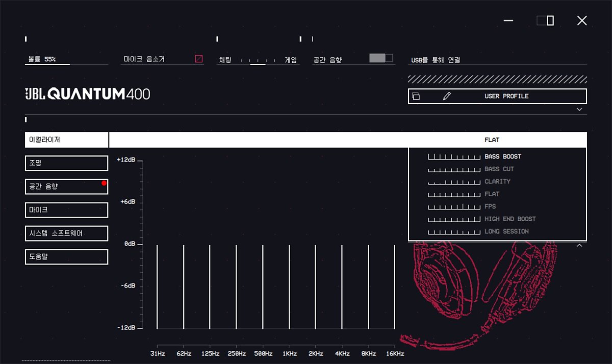Click the 250Hz equalizer band
612x364 pixels.
pyautogui.click(x=236, y=287)
